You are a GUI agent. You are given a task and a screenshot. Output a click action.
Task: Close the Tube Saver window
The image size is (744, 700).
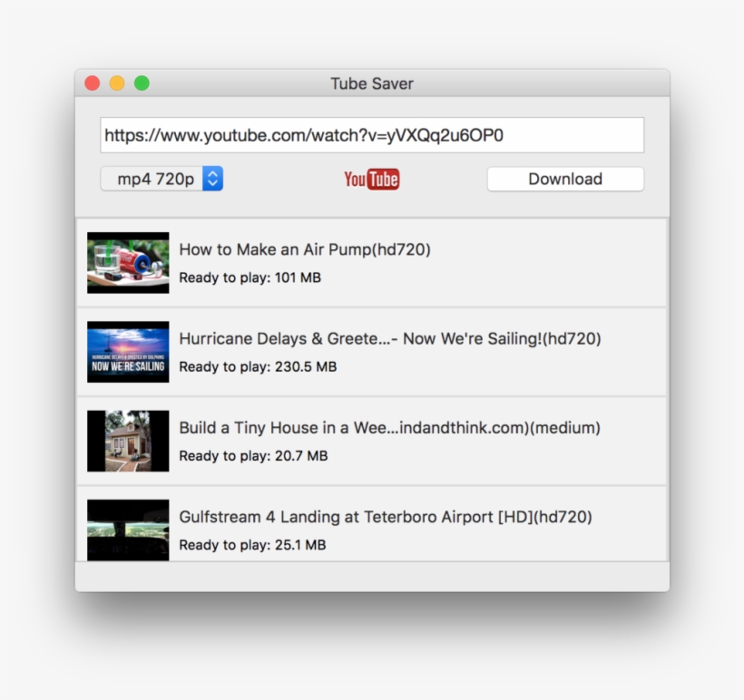pyautogui.click(x=92, y=83)
